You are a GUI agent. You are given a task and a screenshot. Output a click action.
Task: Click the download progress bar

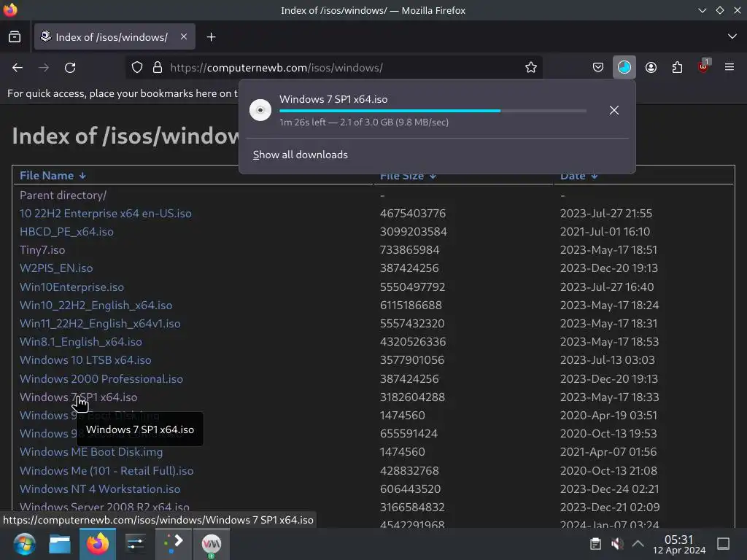click(433, 111)
